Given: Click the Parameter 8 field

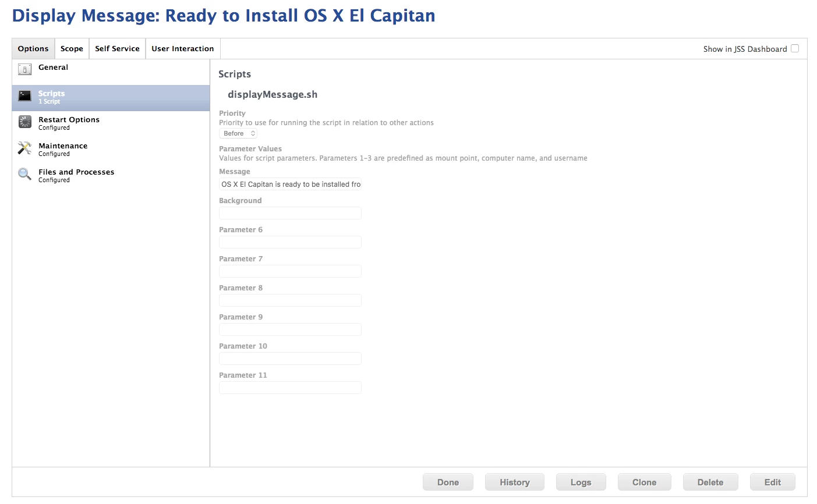Looking at the screenshot, I should point(290,300).
